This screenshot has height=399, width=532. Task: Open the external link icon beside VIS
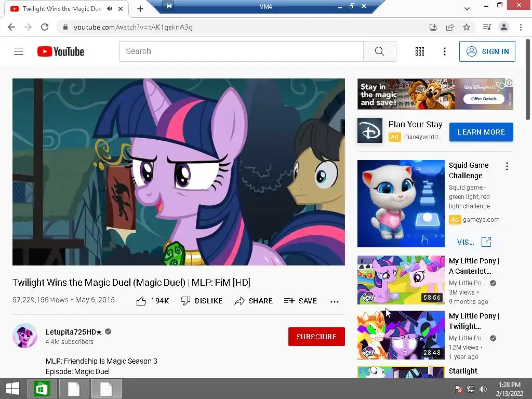point(486,242)
